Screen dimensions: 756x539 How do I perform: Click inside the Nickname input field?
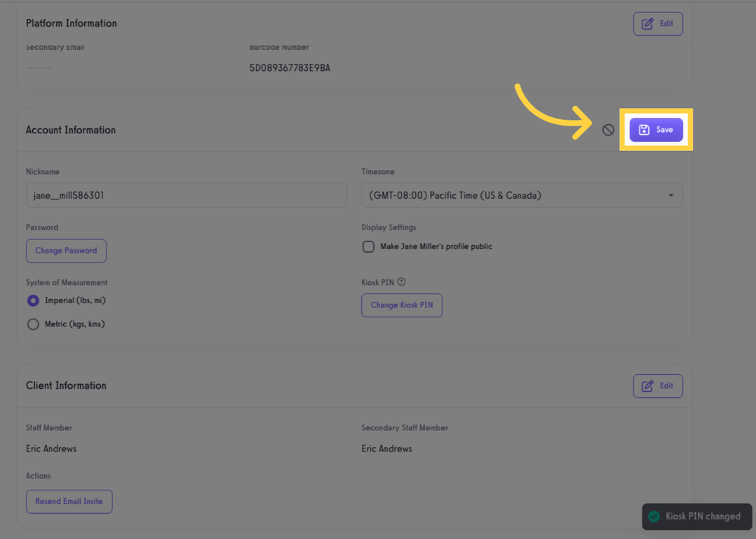pos(186,194)
